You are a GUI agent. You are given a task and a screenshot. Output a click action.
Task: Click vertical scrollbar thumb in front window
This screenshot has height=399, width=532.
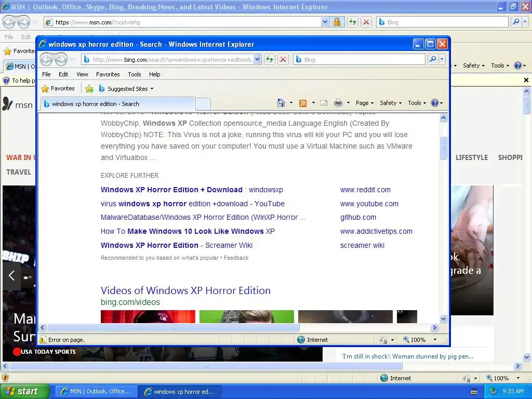[x=443, y=148]
